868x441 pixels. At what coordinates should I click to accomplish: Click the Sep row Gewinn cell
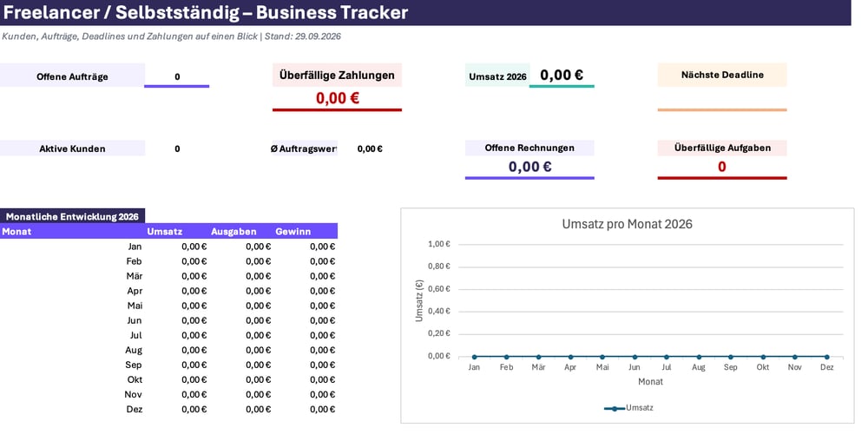(x=306, y=365)
